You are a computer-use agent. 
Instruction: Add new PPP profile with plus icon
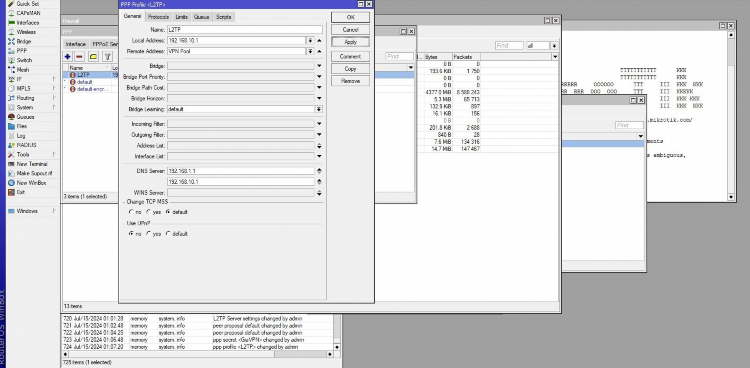pos(67,57)
